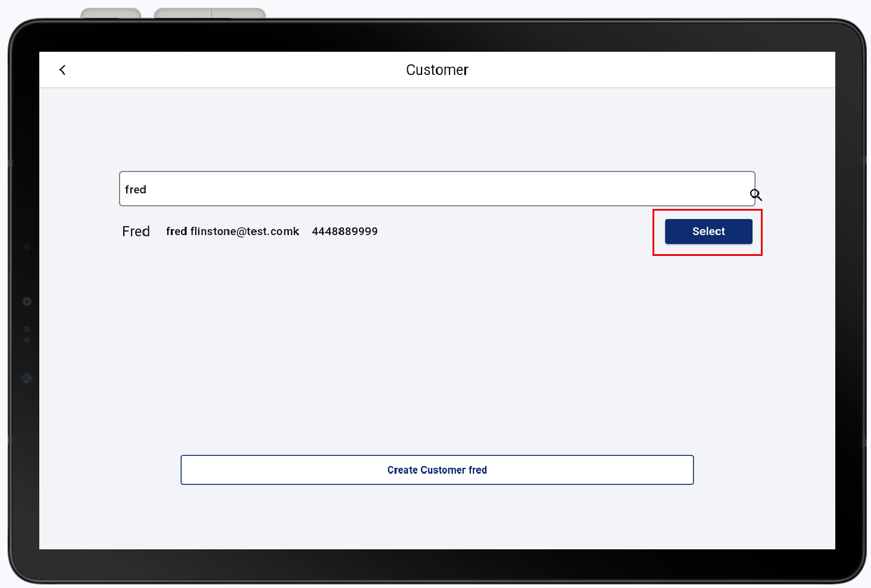871x588 pixels.
Task: Click the Create Customer fred button
Action: pos(437,470)
